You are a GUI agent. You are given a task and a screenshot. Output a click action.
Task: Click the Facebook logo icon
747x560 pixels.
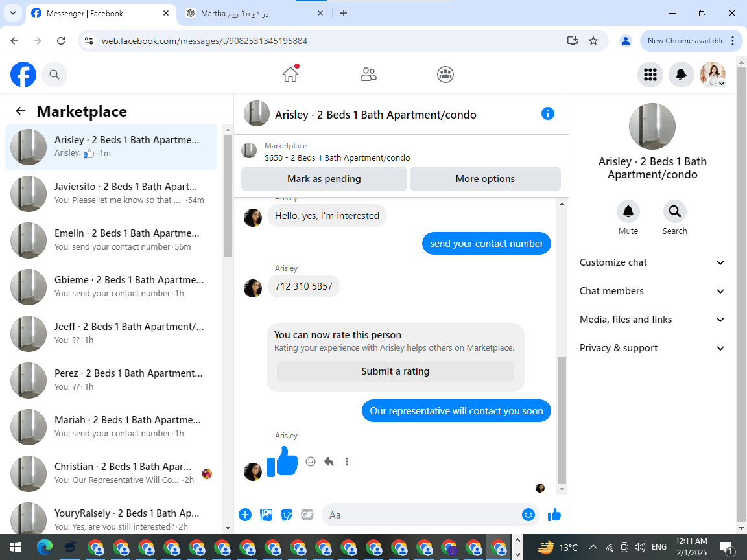point(23,75)
